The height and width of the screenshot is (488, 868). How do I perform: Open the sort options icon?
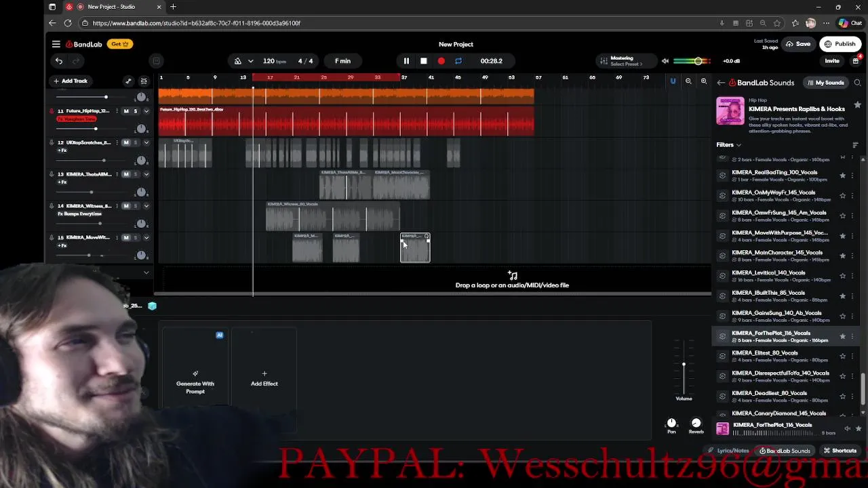pos(855,145)
